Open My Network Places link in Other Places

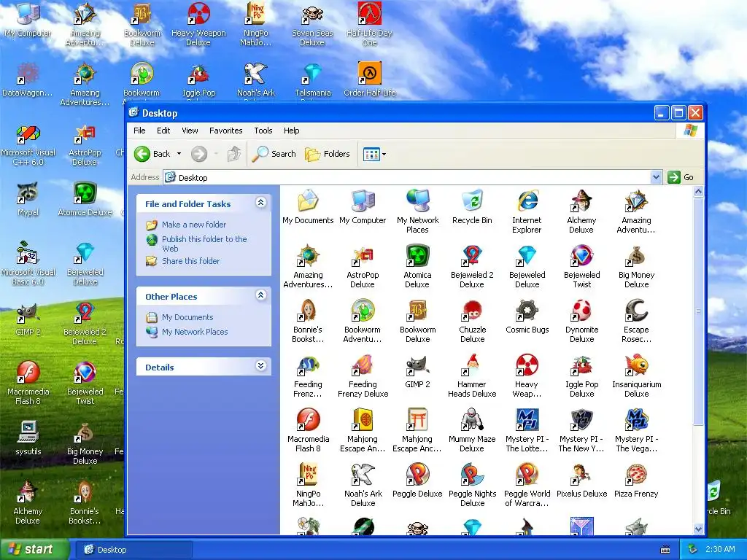(x=194, y=332)
